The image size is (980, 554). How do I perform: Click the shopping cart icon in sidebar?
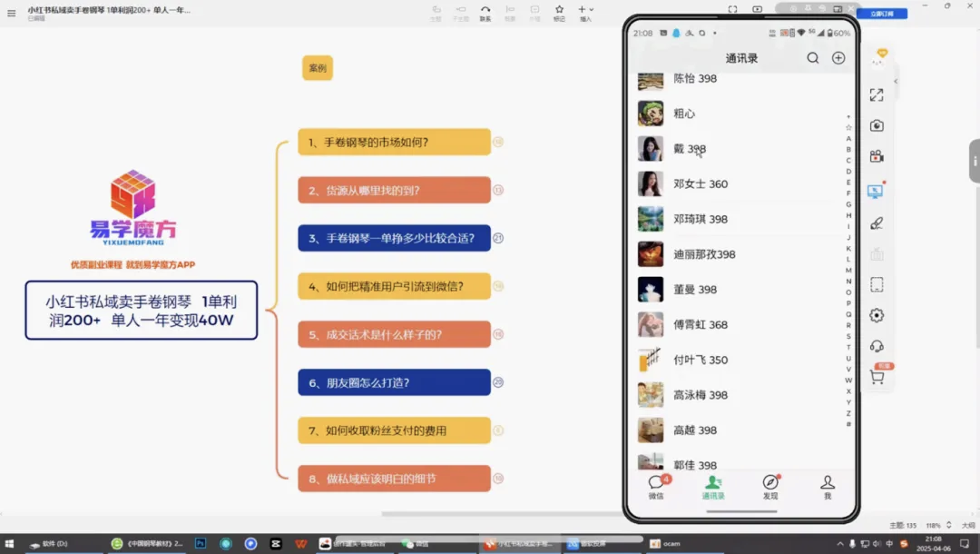[877, 378]
